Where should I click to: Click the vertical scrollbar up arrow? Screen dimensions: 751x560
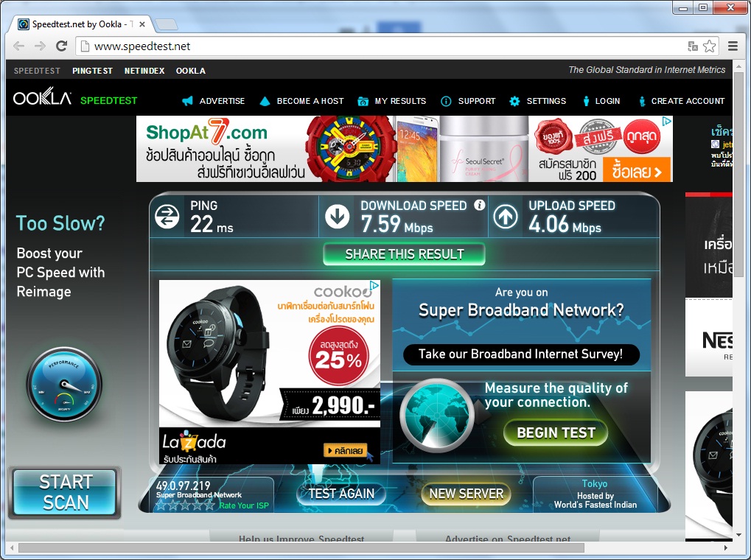[739, 66]
